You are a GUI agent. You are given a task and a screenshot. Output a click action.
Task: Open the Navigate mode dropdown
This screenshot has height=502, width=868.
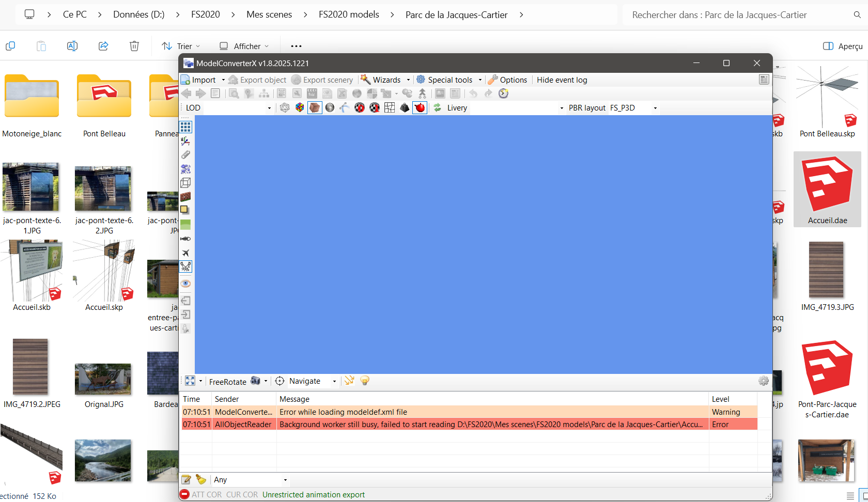334,381
